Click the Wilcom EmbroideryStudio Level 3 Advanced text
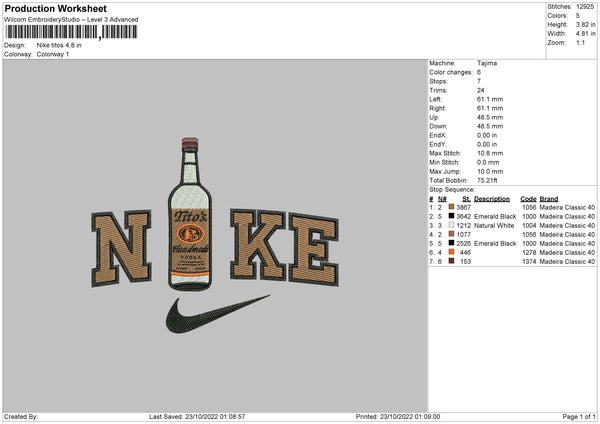This screenshot has height=424, width=600. [71, 20]
